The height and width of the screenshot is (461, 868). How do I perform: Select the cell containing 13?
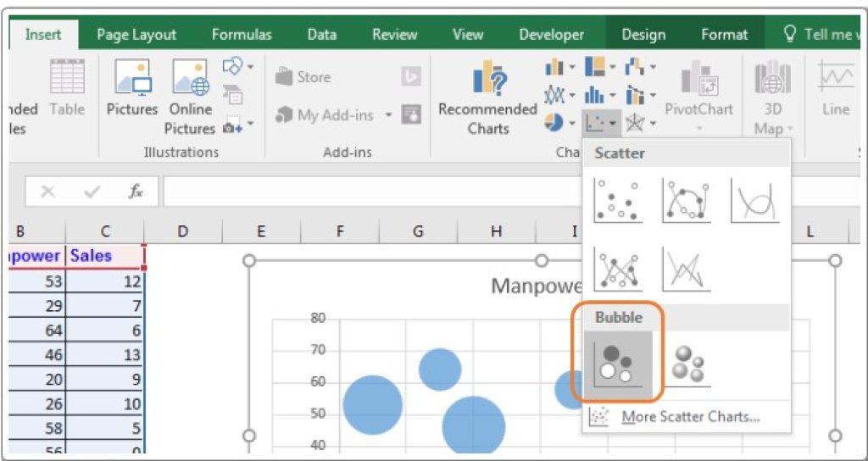tap(104, 355)
